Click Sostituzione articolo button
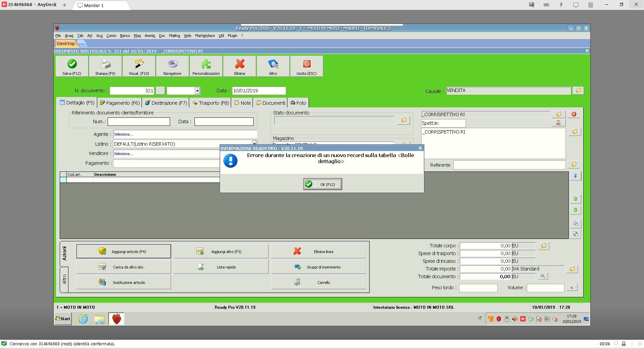 (123, 282)
